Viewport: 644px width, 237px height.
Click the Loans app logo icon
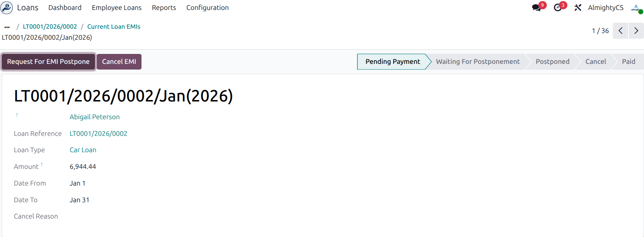point(7,7)
